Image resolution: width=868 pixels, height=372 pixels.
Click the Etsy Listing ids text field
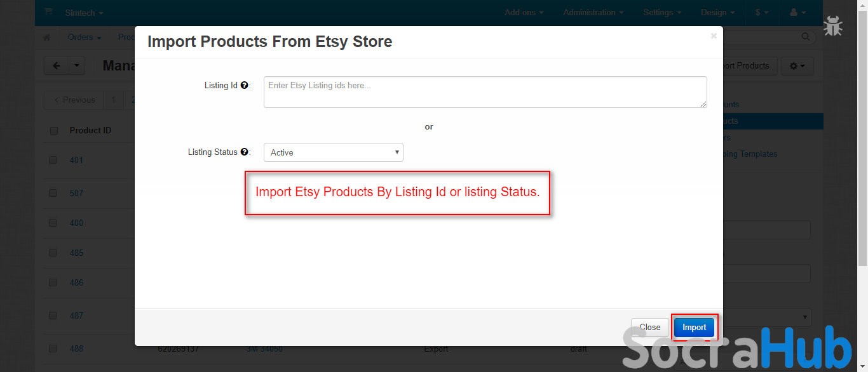(x=485, y=92)
